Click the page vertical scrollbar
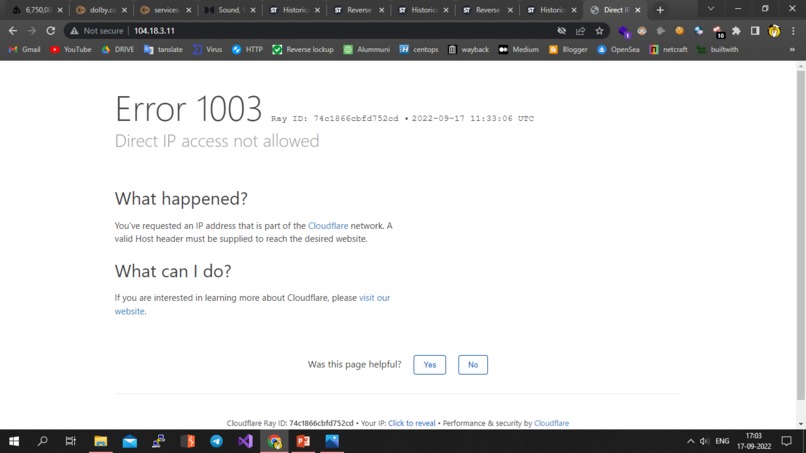 [801, 234]
